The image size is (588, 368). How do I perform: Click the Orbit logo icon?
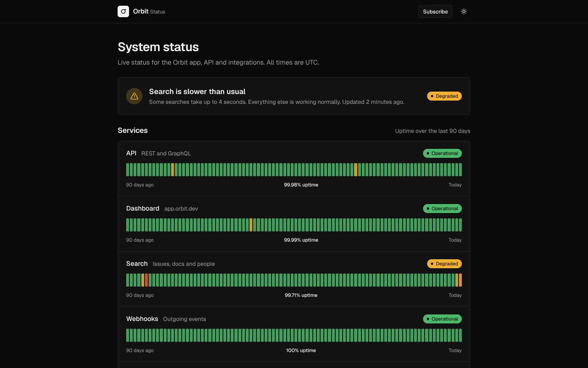(x=123, y=11)
